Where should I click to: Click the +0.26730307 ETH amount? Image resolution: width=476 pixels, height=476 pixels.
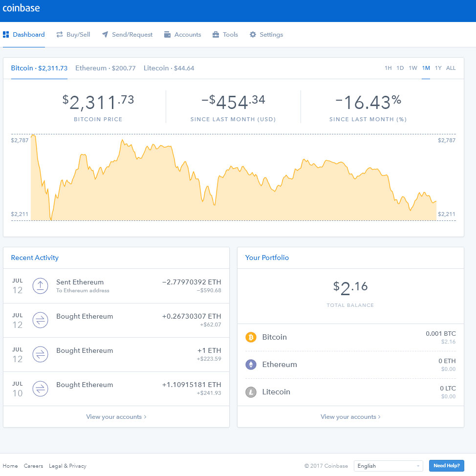[x=192, y=316]
